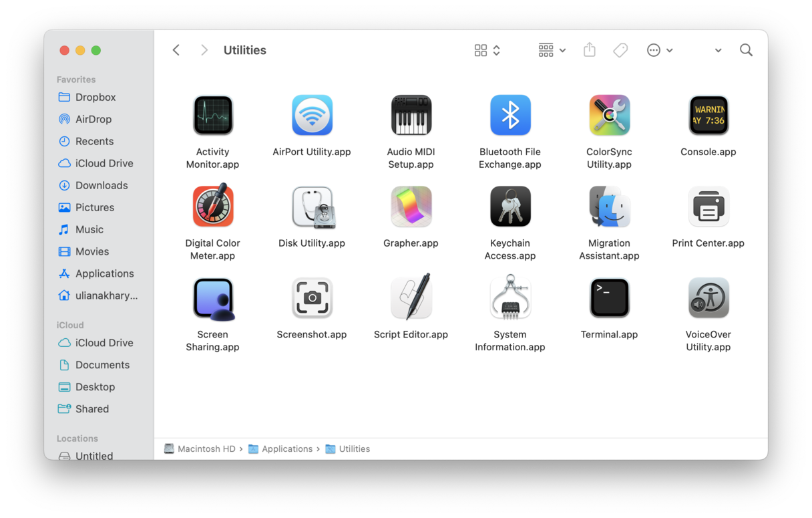The width and height of the screenshot is (812, 518).
Task: Select the VoiceOver Utility icon
Action: [708, 298]
